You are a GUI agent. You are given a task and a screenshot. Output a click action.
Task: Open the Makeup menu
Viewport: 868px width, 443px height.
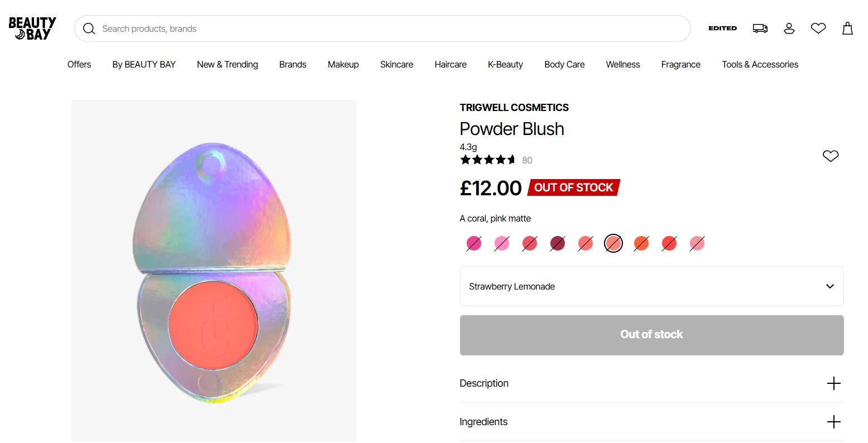(343, 64)
